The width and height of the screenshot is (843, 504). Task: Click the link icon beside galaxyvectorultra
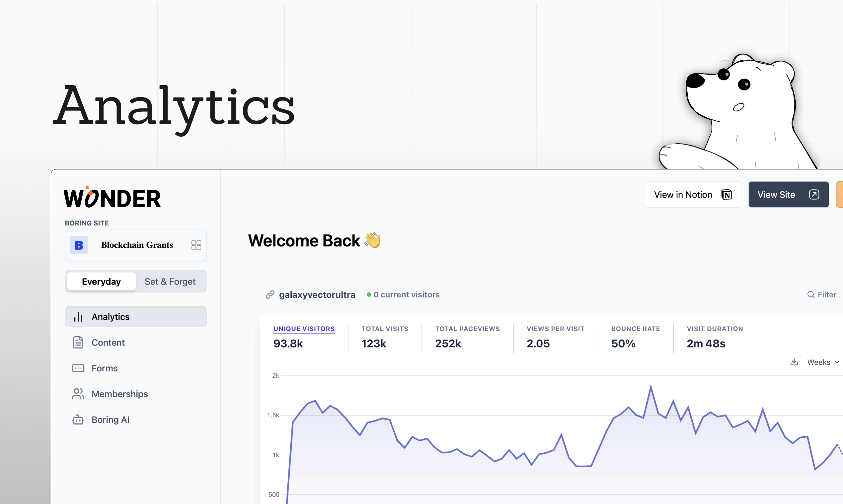click(270, 294)
